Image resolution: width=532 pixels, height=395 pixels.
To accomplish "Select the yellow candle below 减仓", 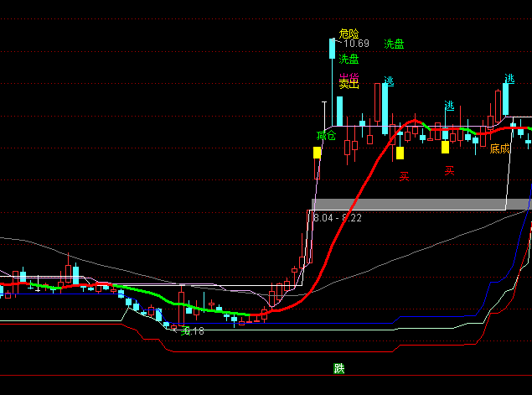I will click(x=317, y=153).
